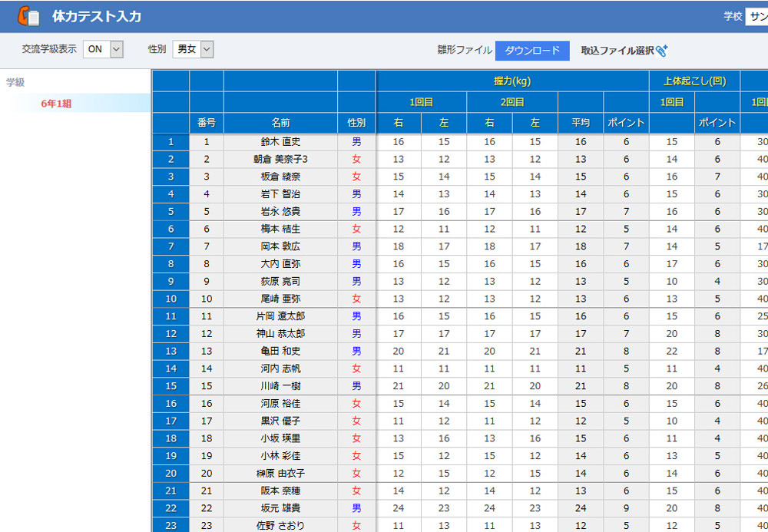The height and width of the screenshot is (532, 768).
Task: Click the paperclip icon next to 取込ファイル選択
Action: (662, 50)
